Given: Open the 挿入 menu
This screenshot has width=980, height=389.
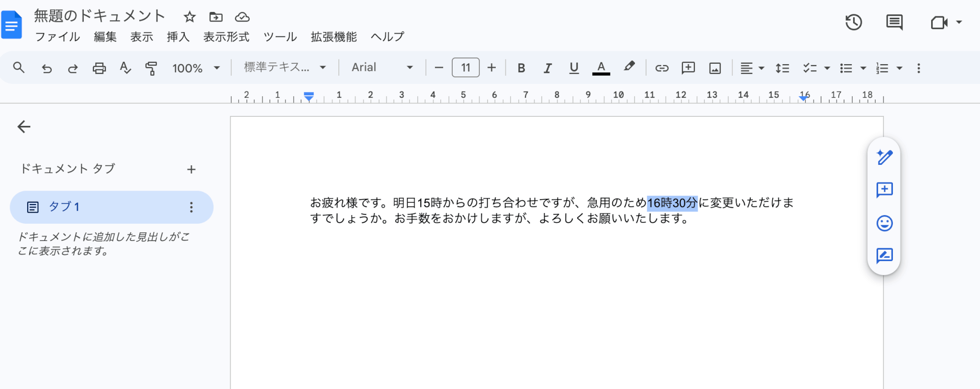Looking at the screenshot, I should [x=178, y=37].
